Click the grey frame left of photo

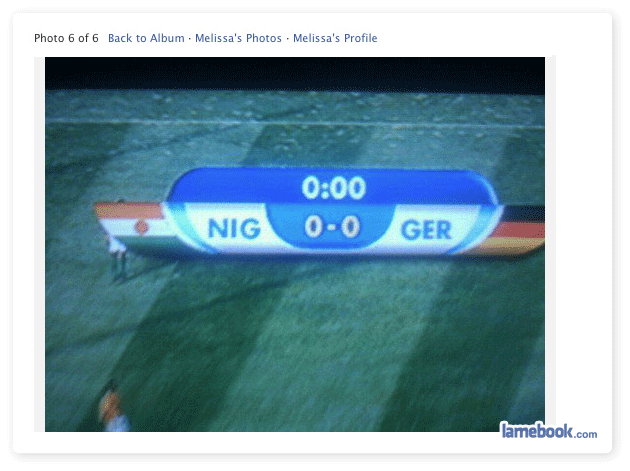(x=39, y=244)
